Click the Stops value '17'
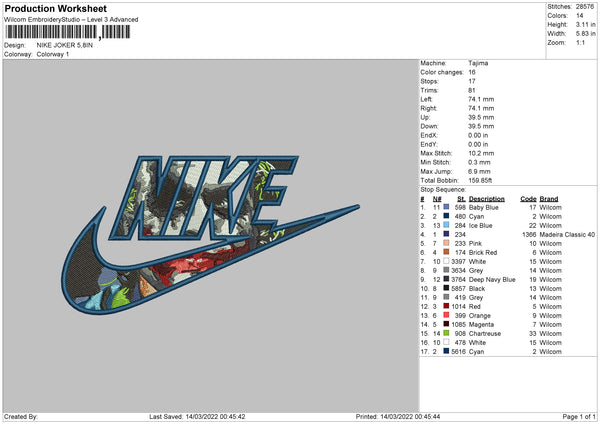 [472, 81]
